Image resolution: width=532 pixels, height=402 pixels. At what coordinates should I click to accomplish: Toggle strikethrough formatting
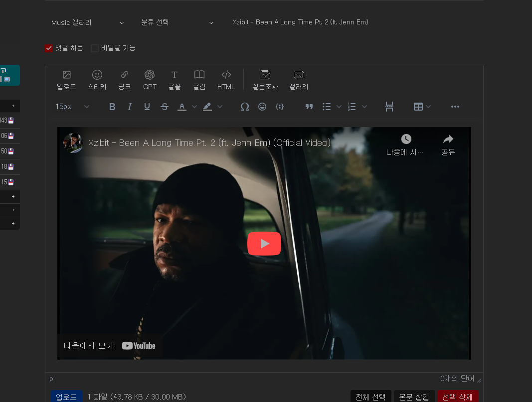click(x=165, y=107)
